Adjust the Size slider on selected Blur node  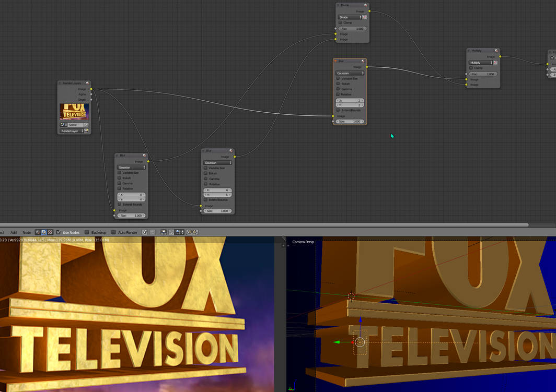click(350, 122)
